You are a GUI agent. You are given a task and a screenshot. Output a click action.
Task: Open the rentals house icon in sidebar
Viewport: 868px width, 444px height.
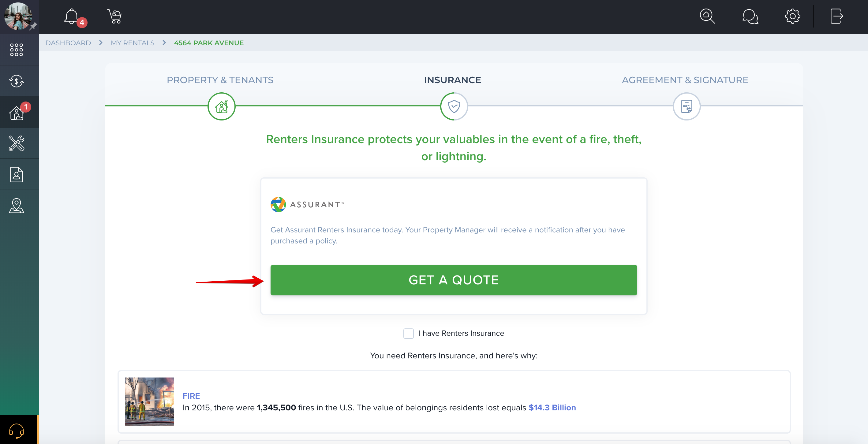click(17, 113)
